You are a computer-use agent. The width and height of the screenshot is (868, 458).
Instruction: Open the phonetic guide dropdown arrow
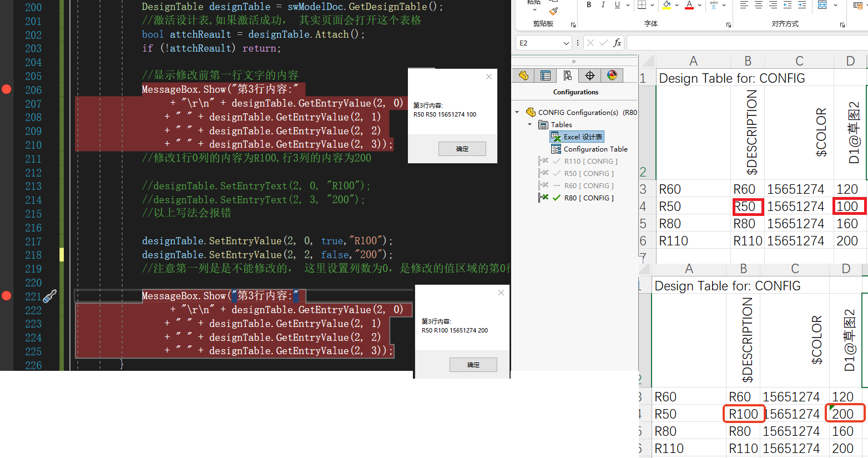coord(724,5)
